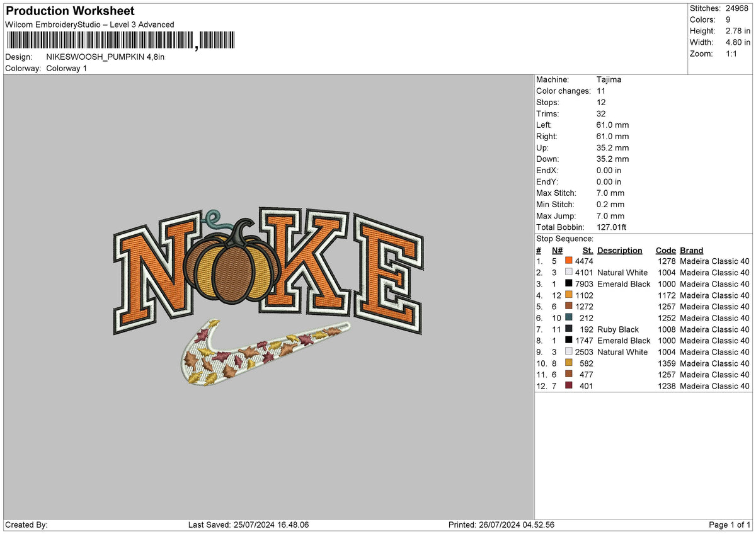
Task: Pick the teal swatch beside 212 stitches
Action: [x=569, y=318]
